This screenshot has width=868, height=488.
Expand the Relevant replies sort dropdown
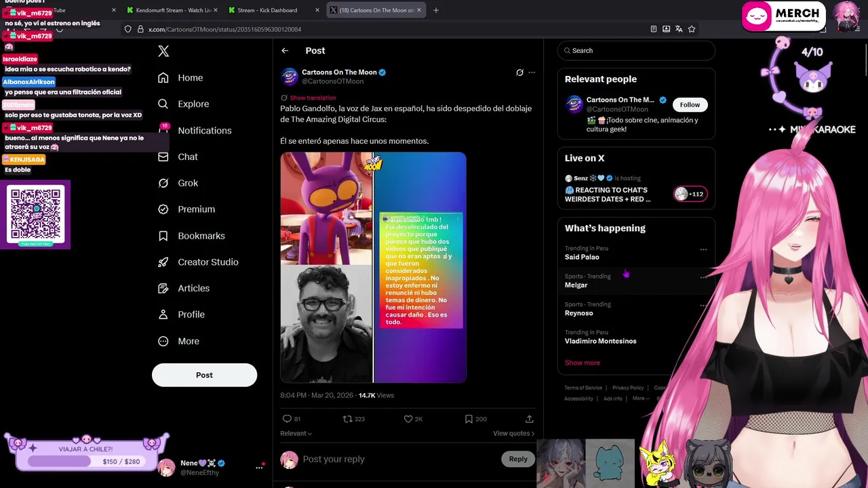[296, 433]
